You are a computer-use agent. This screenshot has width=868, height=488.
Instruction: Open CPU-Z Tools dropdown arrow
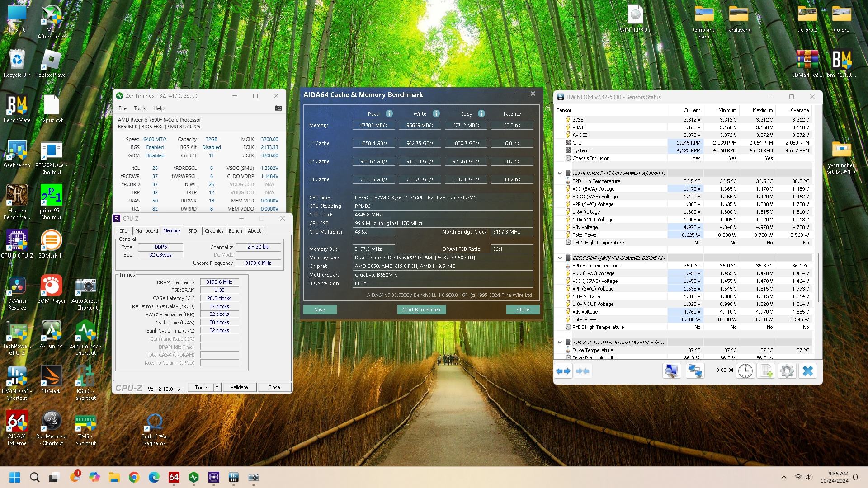click(217, 387)
